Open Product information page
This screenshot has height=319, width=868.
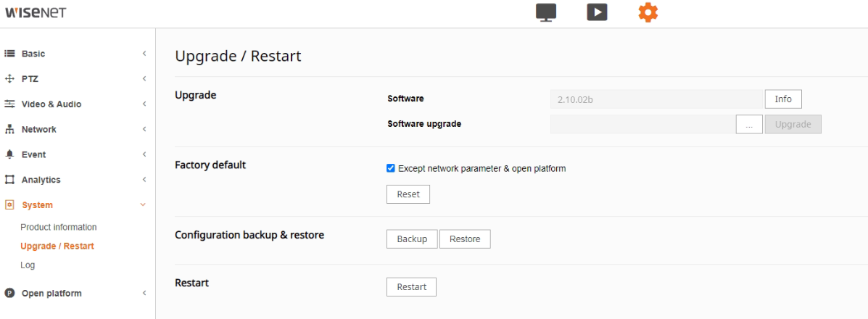tap(58, 227)
